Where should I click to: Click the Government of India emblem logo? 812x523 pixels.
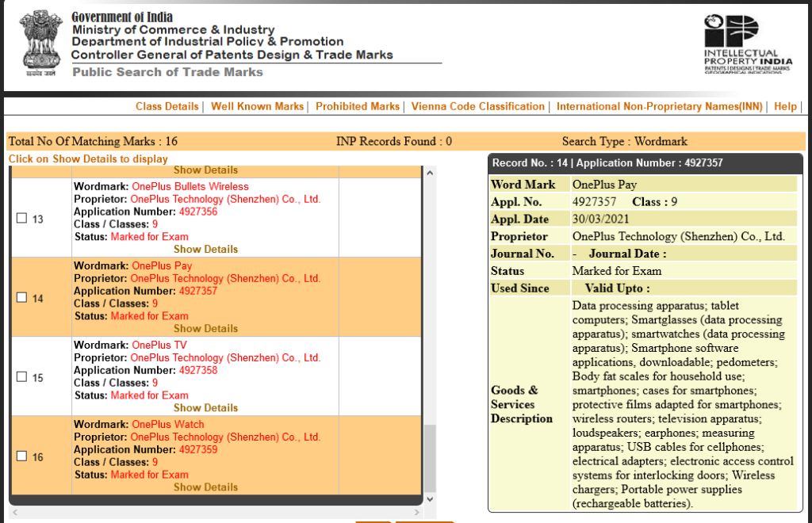tap(39, 43)
